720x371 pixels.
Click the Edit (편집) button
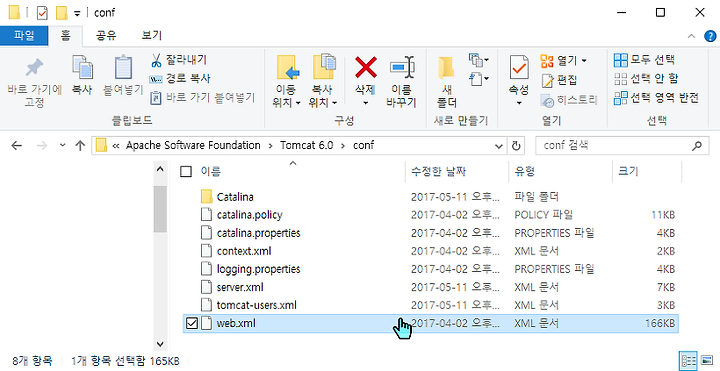click(x=559, y=80)
